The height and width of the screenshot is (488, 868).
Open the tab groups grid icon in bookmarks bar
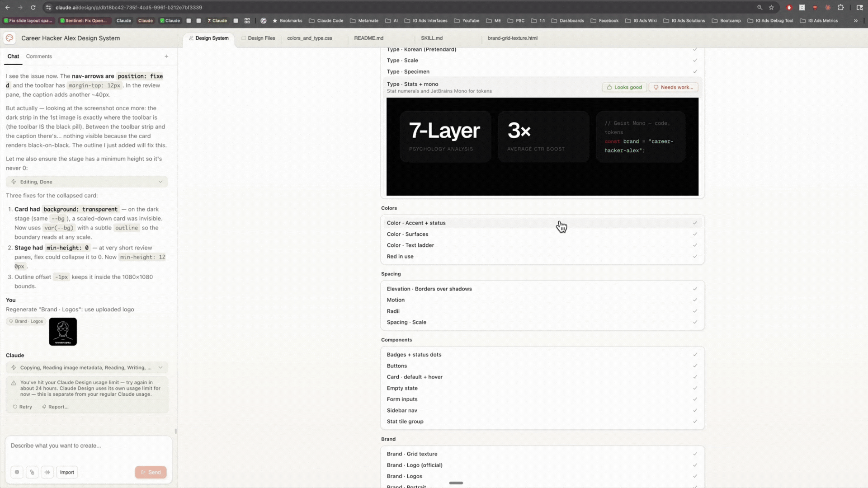coord(247,20)
